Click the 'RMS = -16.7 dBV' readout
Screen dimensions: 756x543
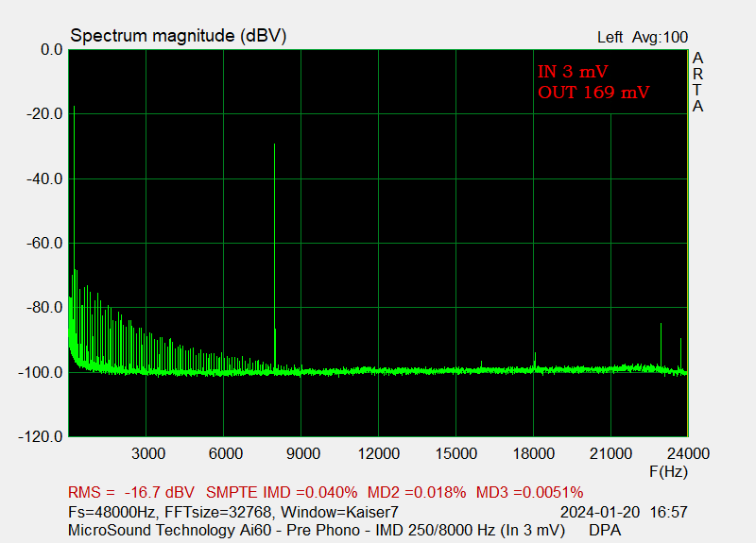[x=131, y=492]
